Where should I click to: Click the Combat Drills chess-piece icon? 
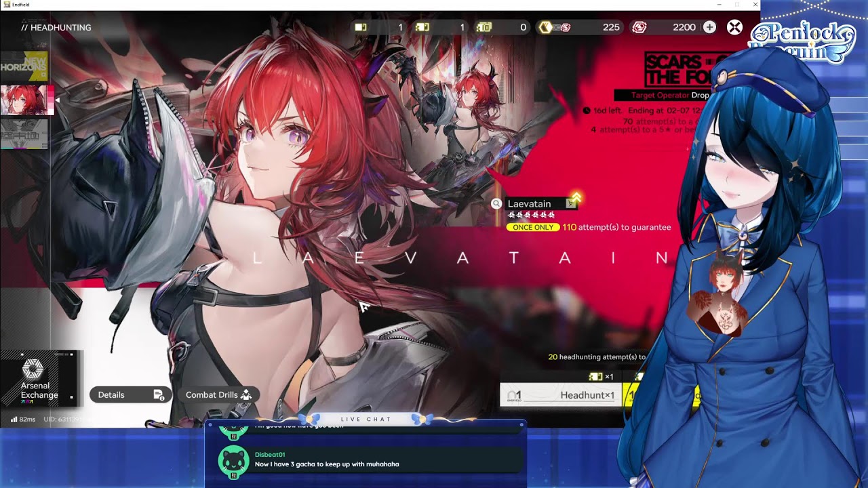pyautogui.click(x=246, y=395)
